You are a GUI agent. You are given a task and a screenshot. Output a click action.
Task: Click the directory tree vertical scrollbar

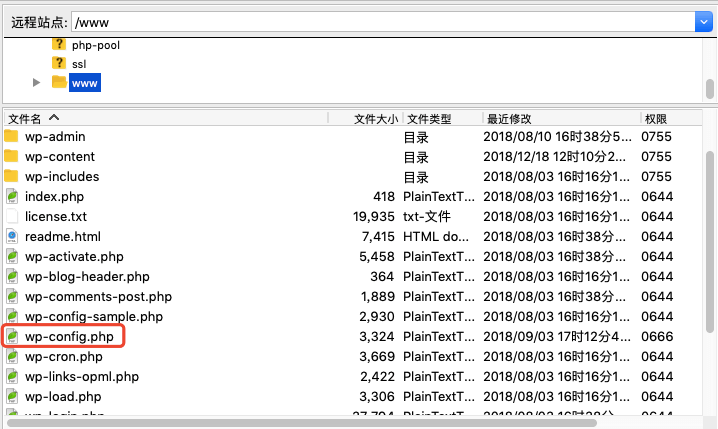click(710, 89)
